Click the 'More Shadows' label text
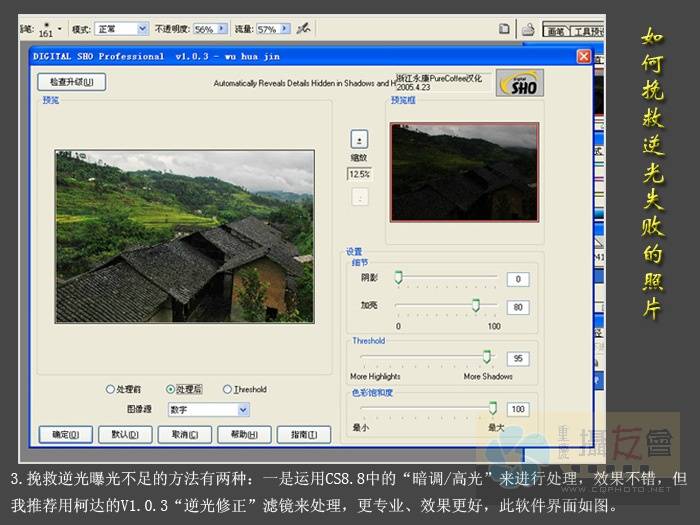Viewport: 700px width, 525px height. (x=488, y=376)
